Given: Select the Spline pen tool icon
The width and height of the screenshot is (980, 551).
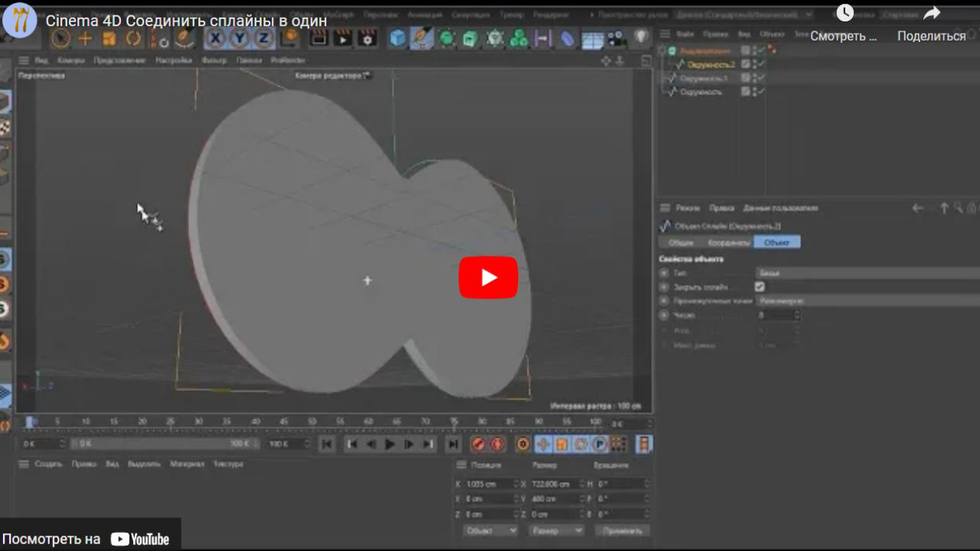Looking at the screenshot, I should click(x=422, y=38).
